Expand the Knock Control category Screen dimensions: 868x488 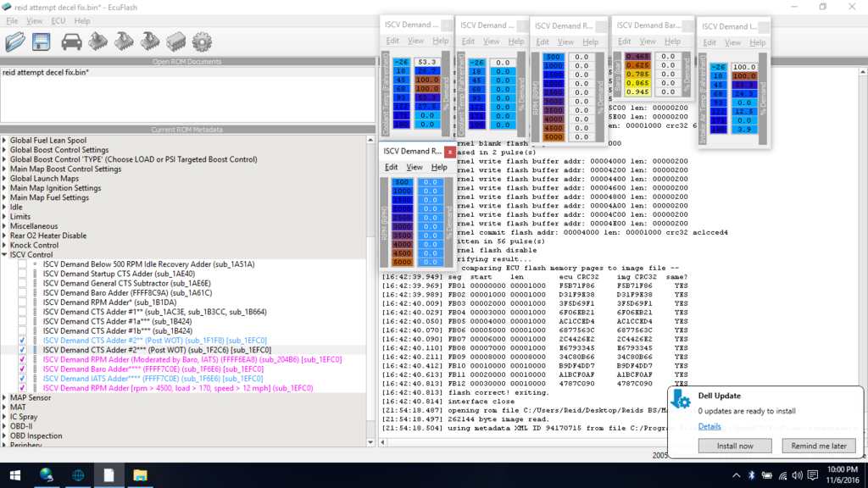4,245
